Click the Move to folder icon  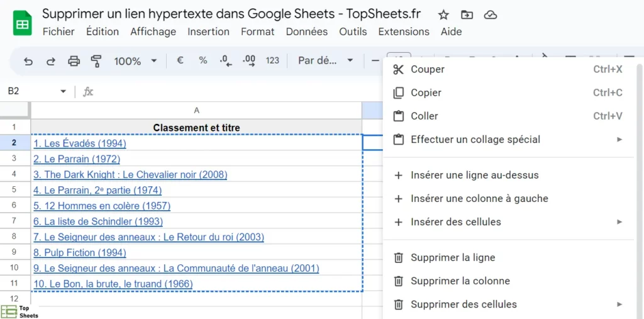pyautogui.click(x=467, y=15)
